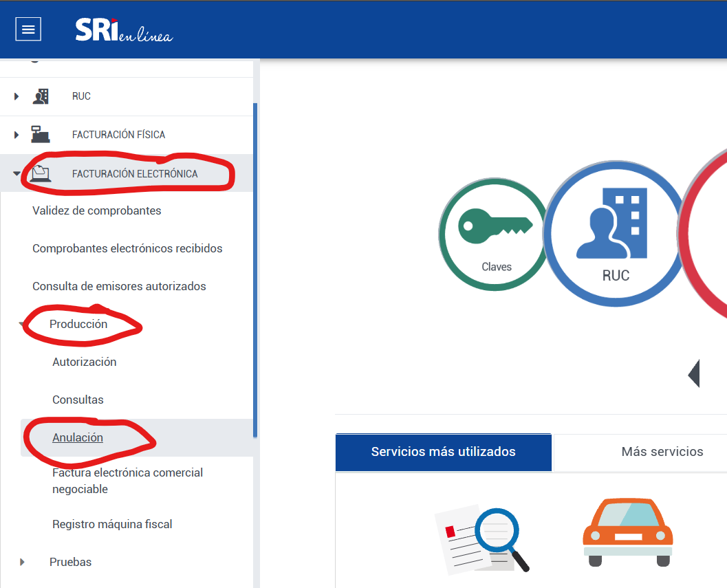The height and width of the screenshot is (588, 727).
Task: Click the SRI en línea logo
Action: pos(124,30)
